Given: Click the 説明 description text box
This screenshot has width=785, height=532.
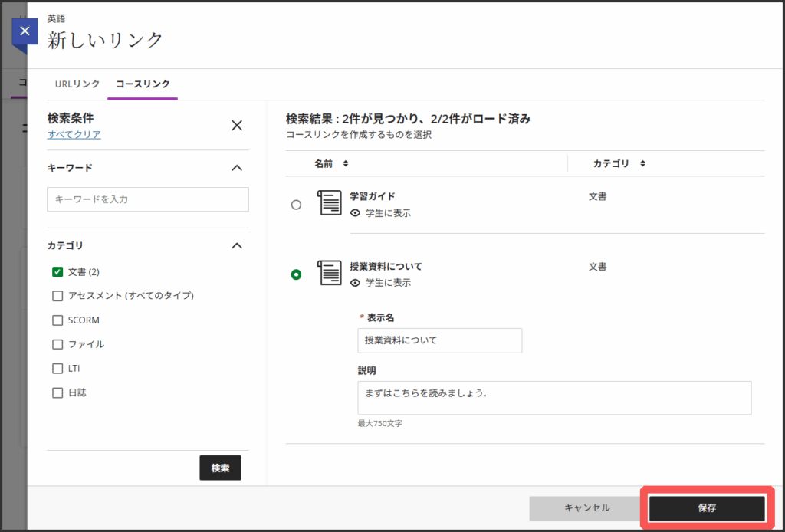Looking at the screenshot, I should 554,398.
